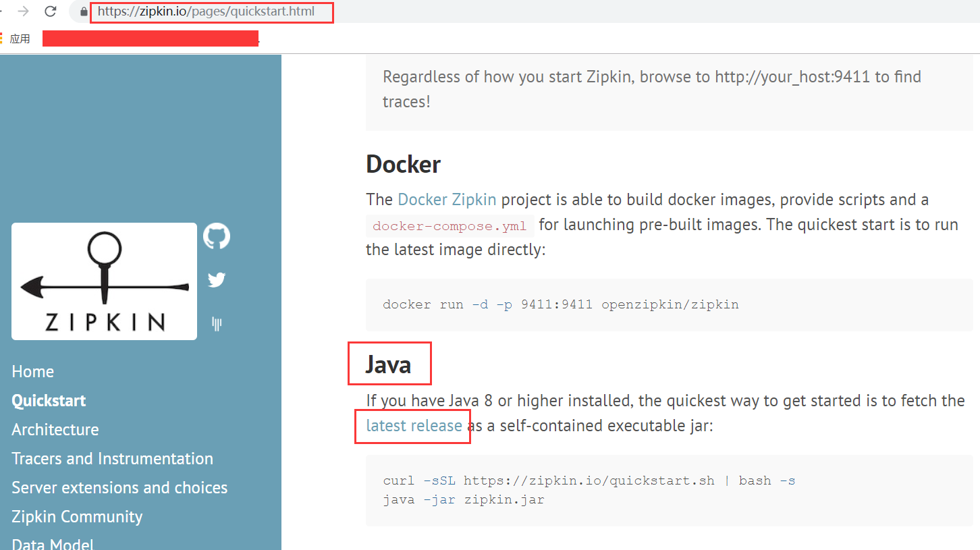Click the curl quickstart.sh command line
980x550 pixels.
point(589,480)
